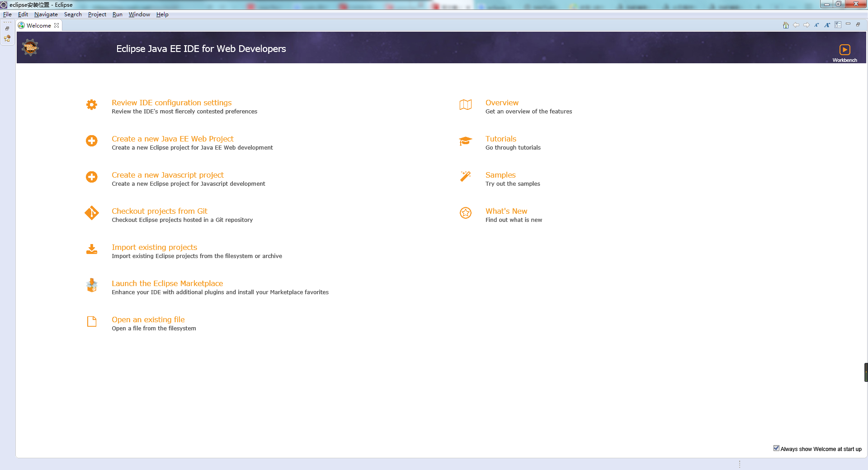
Task: Click 'Checkout Eclipse projects hosted in a Git repository'
Action: pyautogui.click(x=182, y=220)
